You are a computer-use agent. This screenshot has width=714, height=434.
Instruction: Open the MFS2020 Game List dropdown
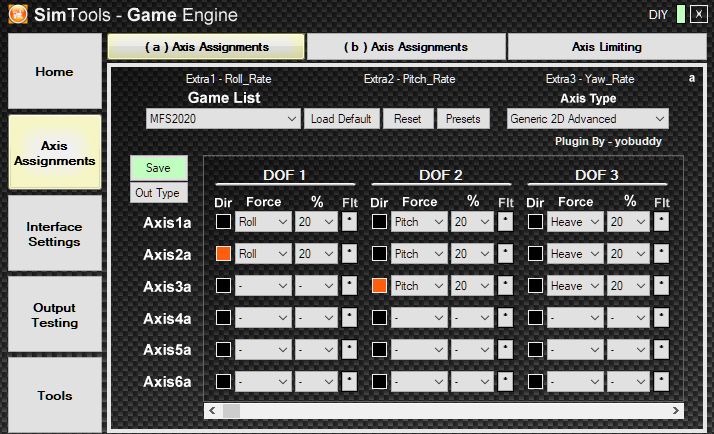pos(223,119)
